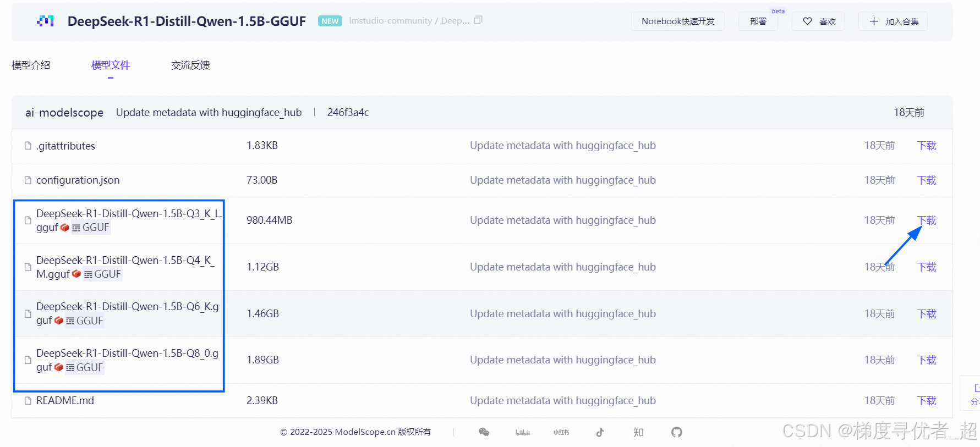980x447 pixels.
Task: Click the red LFS cube icon on the Q8_0 file
Action: coord(59,367)
